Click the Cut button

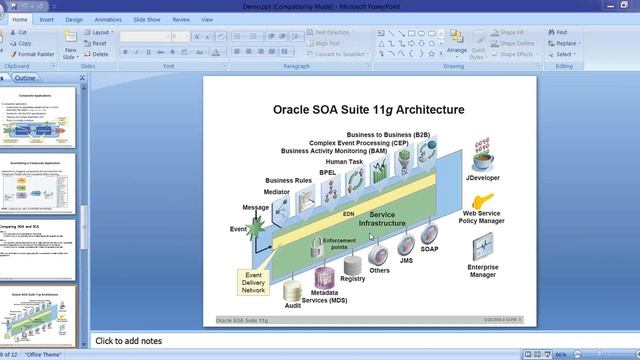(18, 32)
